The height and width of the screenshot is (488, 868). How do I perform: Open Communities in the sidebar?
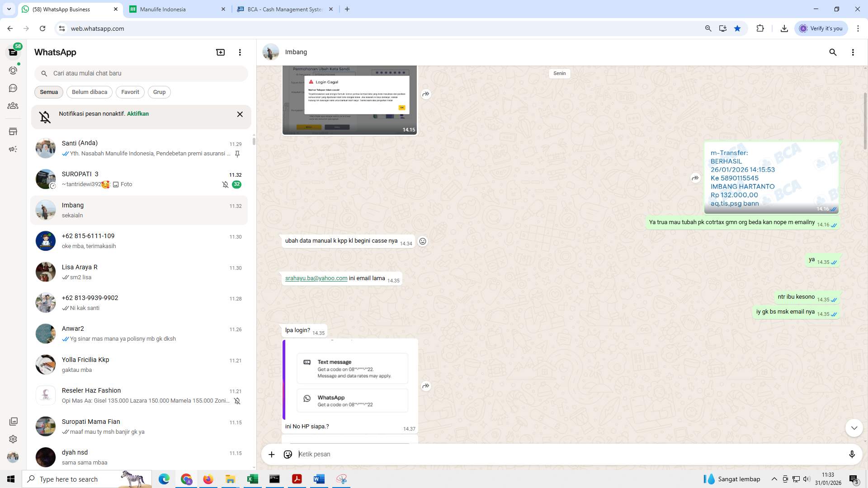pos(13,106)
